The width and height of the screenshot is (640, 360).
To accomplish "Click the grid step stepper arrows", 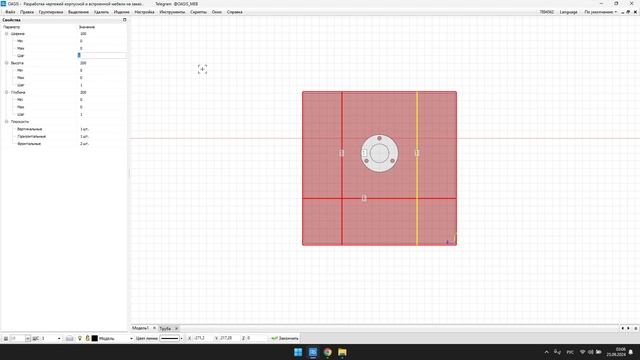I will [28, 338].
